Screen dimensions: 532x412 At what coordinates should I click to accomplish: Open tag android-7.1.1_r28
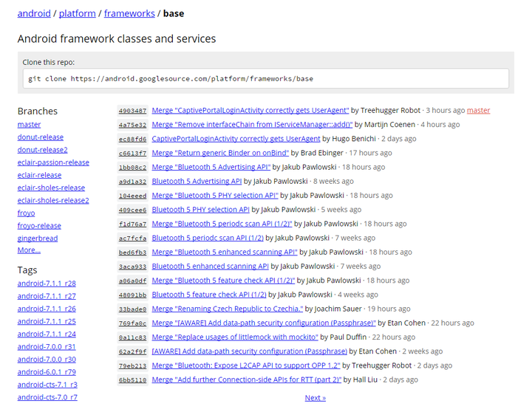click(47, 284)
